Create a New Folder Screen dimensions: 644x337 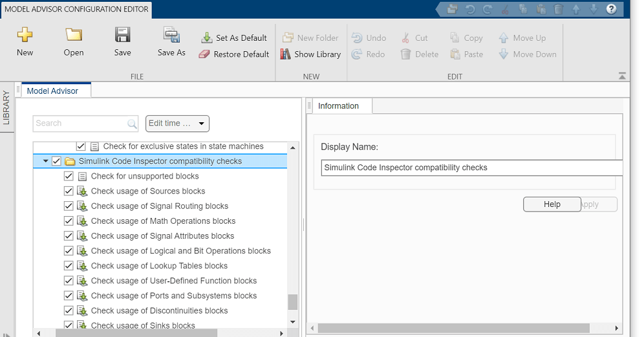click(x=310, y=38)
